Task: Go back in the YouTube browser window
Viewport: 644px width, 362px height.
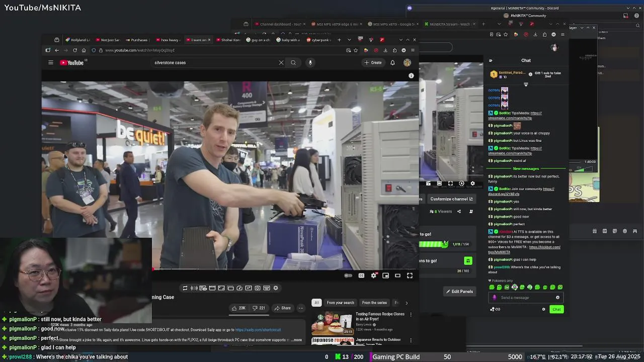Action: click(57, 50)
